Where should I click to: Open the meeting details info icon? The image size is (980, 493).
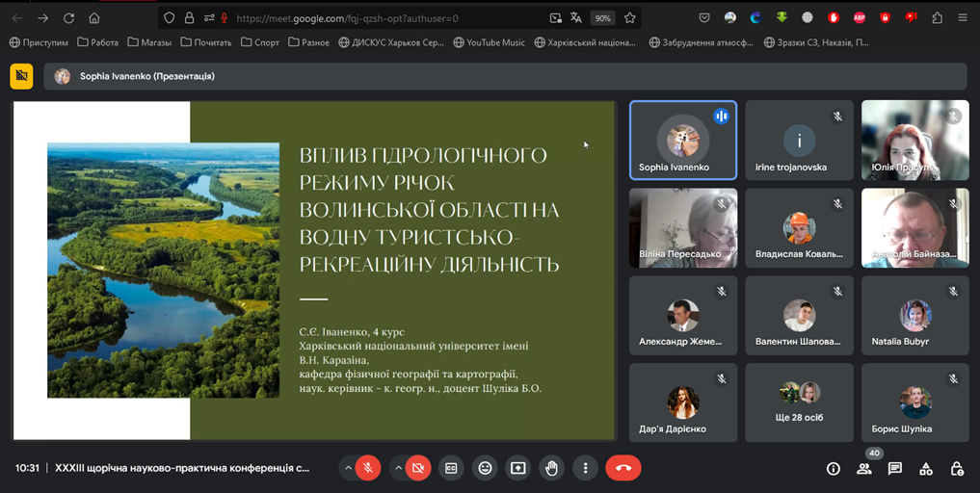coord(834,469)
